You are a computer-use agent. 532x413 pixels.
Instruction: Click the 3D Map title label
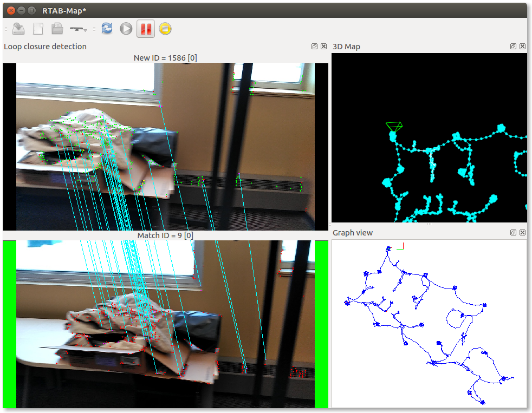pos(346,47)
